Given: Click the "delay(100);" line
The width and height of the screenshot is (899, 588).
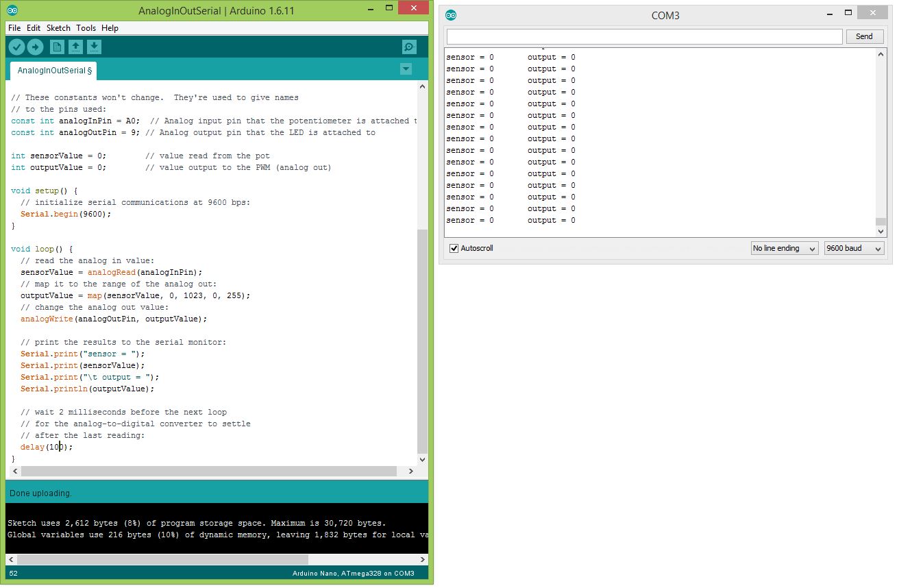Looking at the screenshot, I should click(x=47, y=447).
